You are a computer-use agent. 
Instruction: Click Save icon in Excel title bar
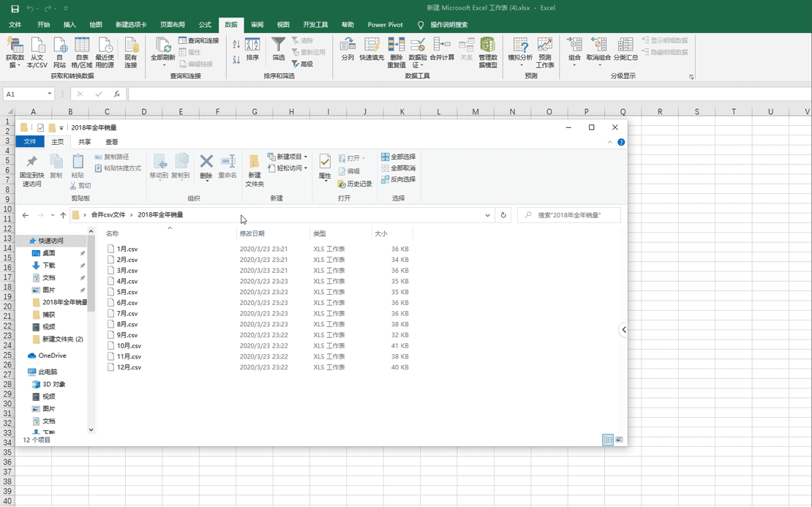pos(15,8)
